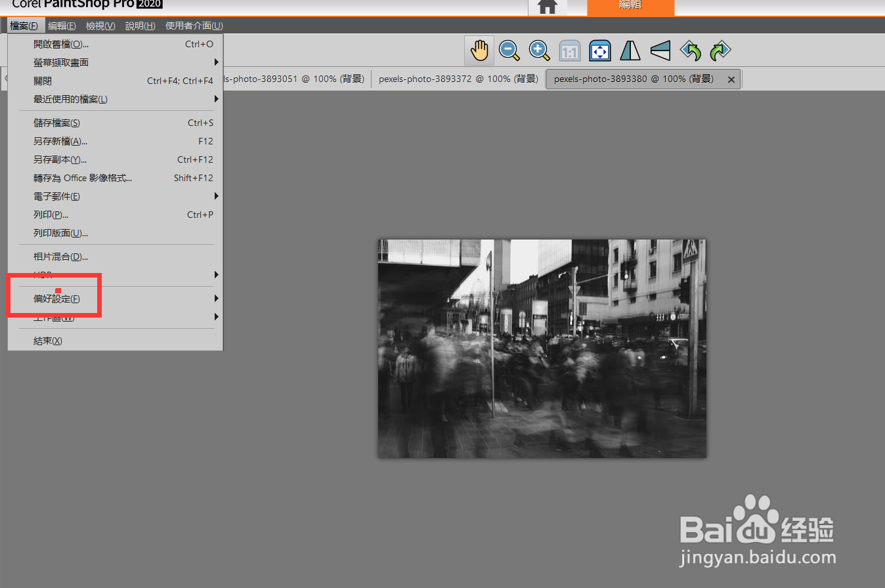This screenshot has height=588, width=885.
Task: Click the black-and-white street photo canvas
Action: [x=542, y=348]
